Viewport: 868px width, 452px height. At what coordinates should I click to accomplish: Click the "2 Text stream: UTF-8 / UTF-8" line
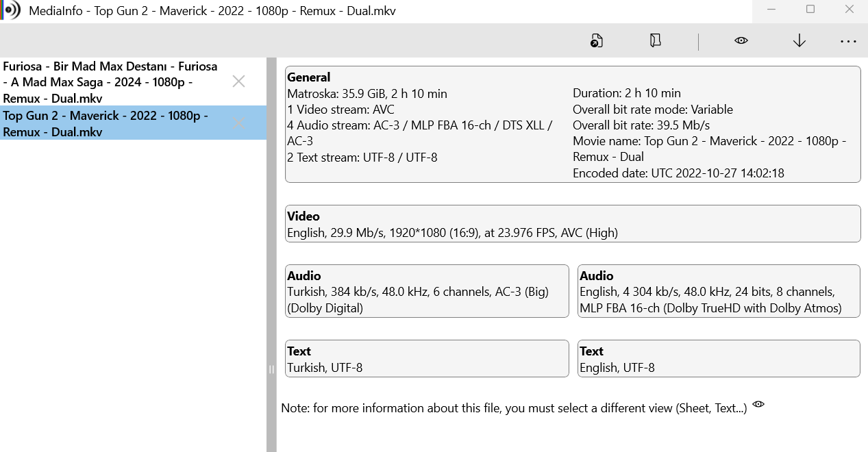tap(362, 158)
